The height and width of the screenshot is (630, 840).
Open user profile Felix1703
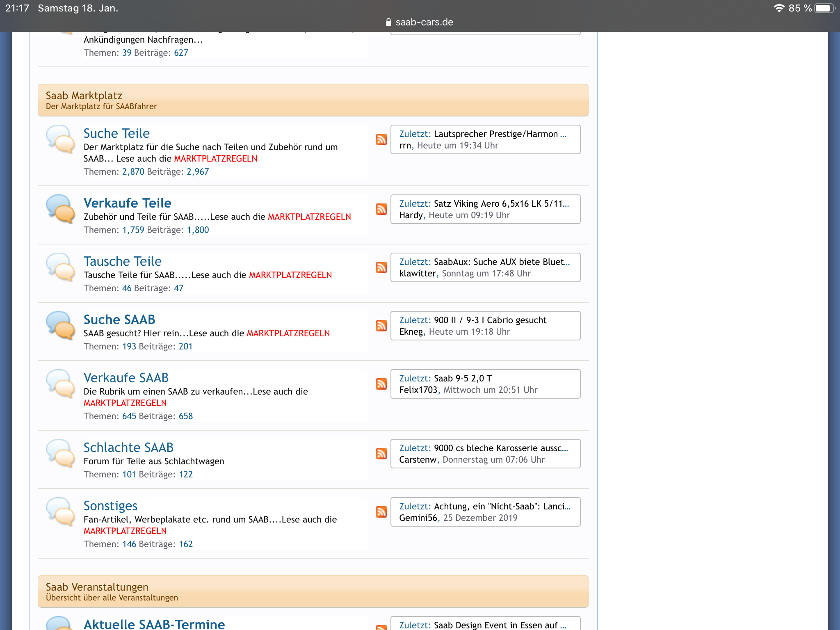coord(418,390)
